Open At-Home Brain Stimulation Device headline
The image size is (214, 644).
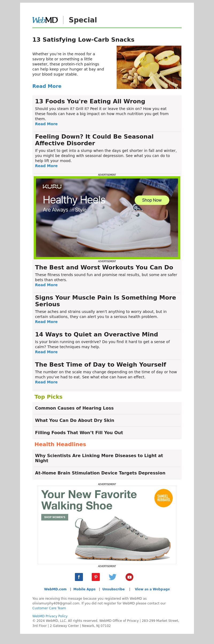tap(100, 473)
